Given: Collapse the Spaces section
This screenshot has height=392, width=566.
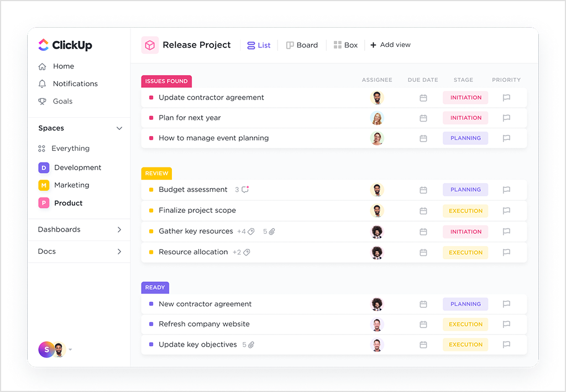Looking at the screenshot, I should click(119, 128).
